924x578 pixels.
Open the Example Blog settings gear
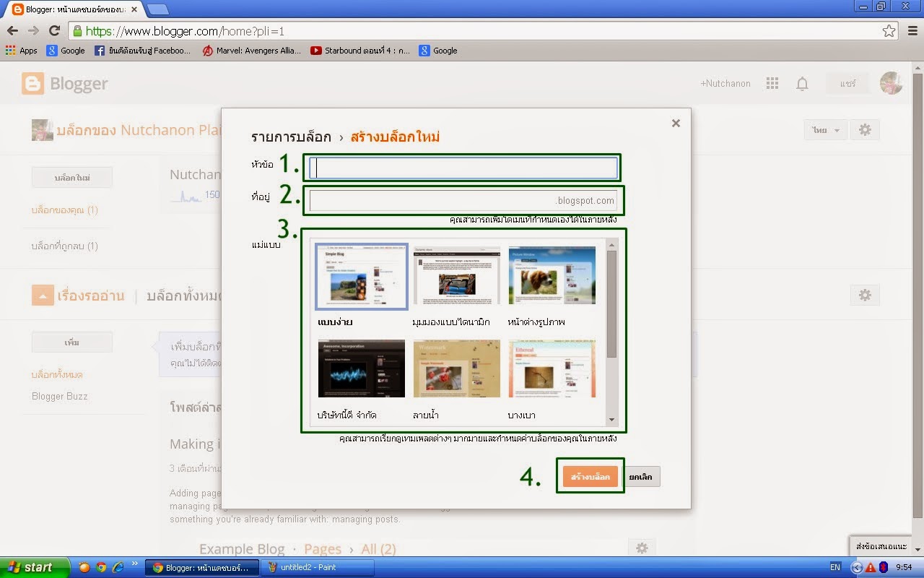pos(642,548)
